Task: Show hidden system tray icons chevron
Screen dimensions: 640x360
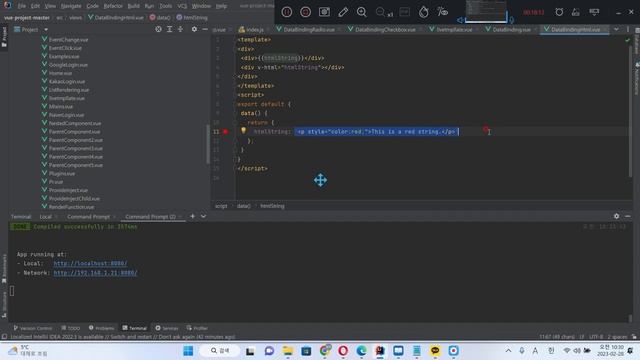Action: point(508,351)
